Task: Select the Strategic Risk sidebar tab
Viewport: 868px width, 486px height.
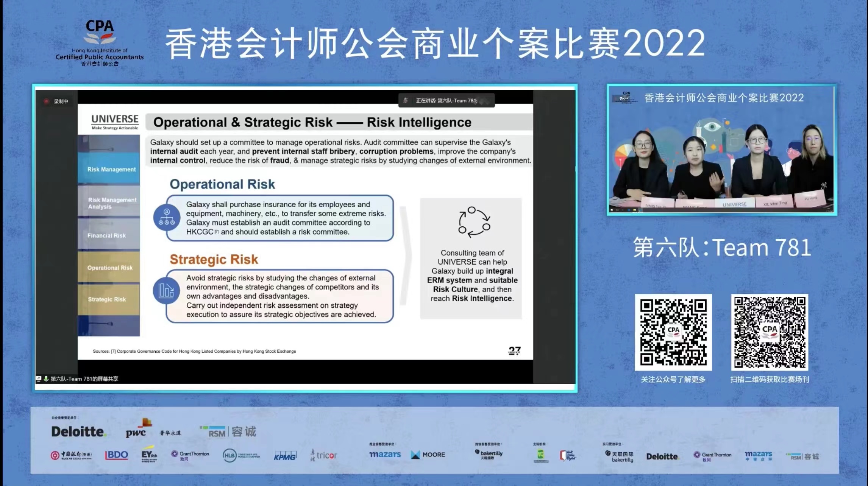Action: click(109, 299)
